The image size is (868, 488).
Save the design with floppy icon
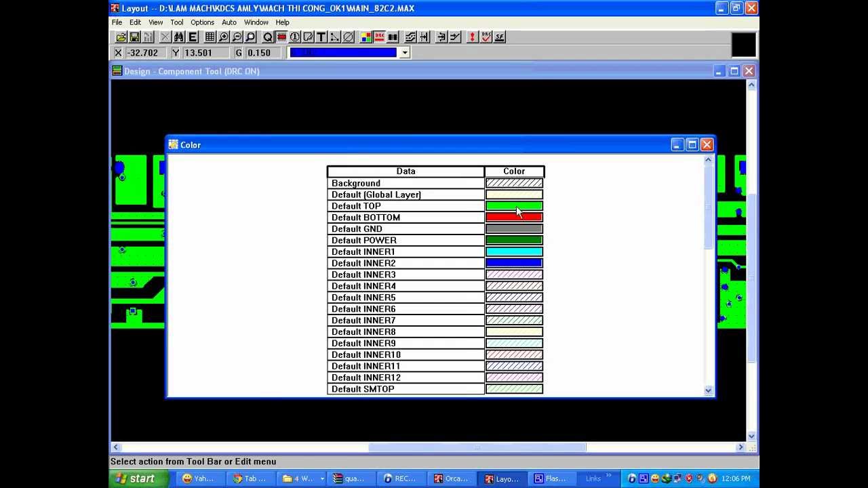134,37
